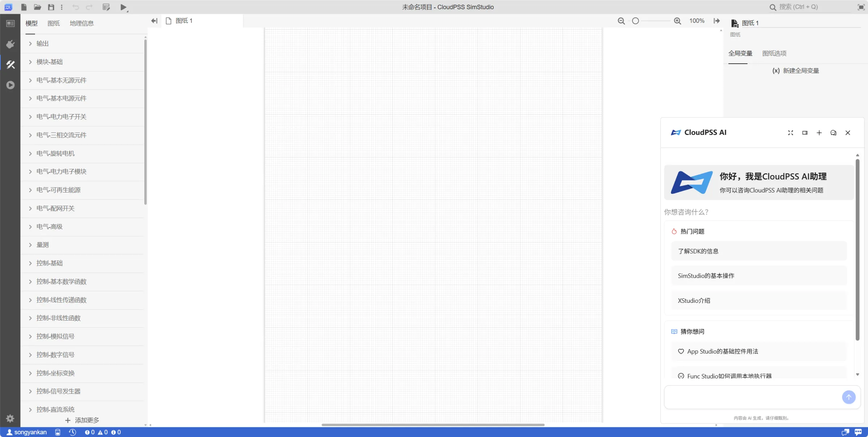Open settings gear in left sidebar
This screenshot has height=437, width=868.
(10, 419)
